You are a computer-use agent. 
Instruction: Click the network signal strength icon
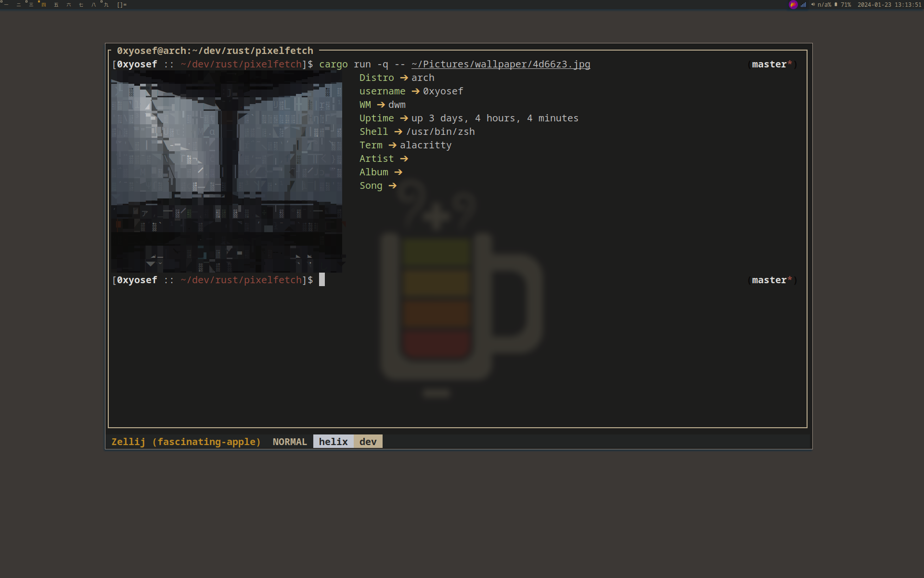point(803,5)
